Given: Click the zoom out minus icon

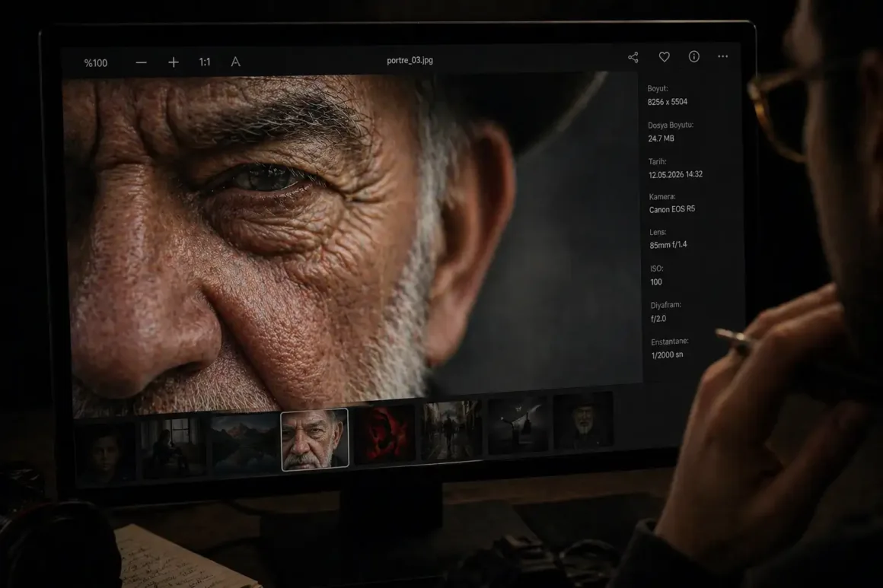Looking at the screenshot, I should 141,62.
